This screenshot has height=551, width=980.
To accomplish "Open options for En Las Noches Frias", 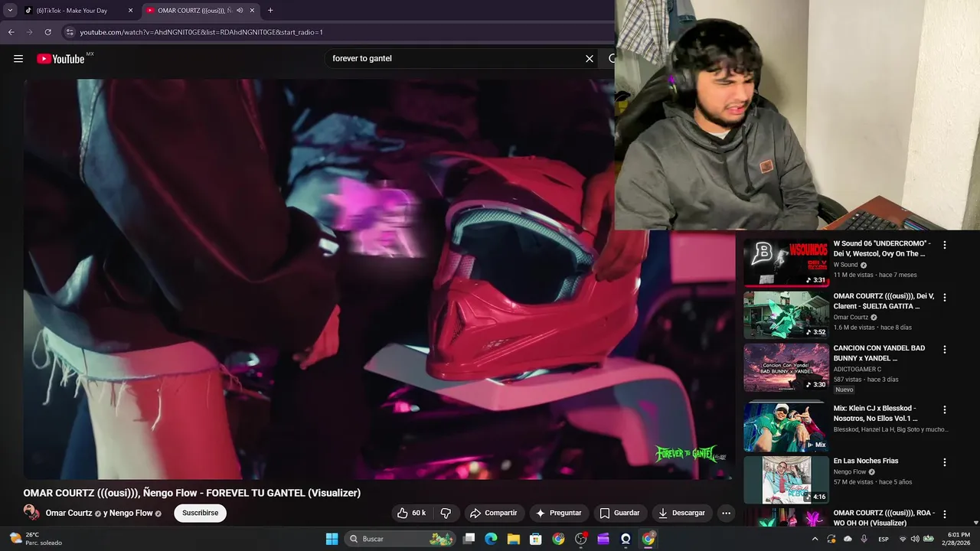I will (x=945, y=462).
